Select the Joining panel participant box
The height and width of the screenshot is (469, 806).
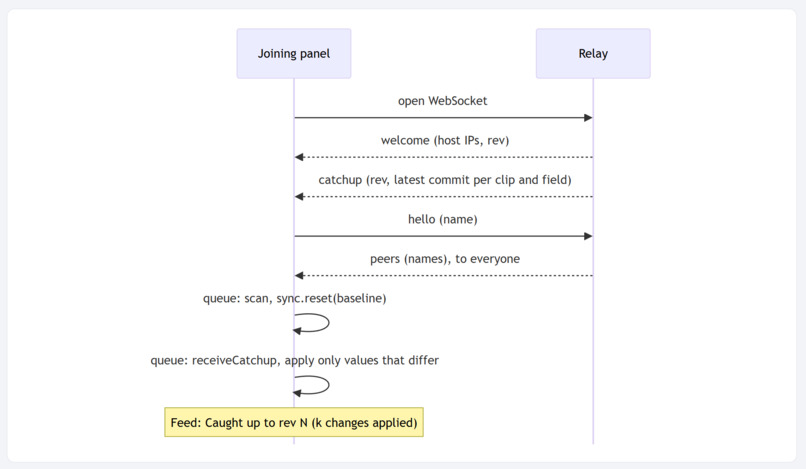(x=294, y=53)
